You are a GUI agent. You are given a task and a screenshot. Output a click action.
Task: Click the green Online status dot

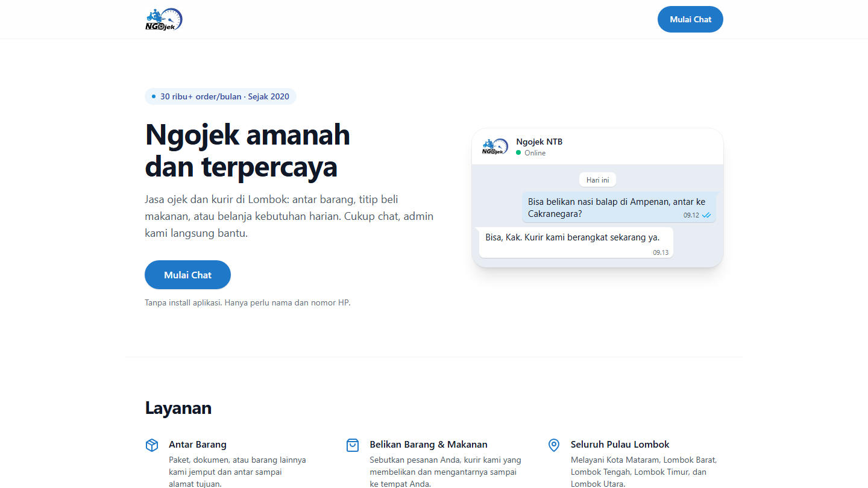(518, 153)
